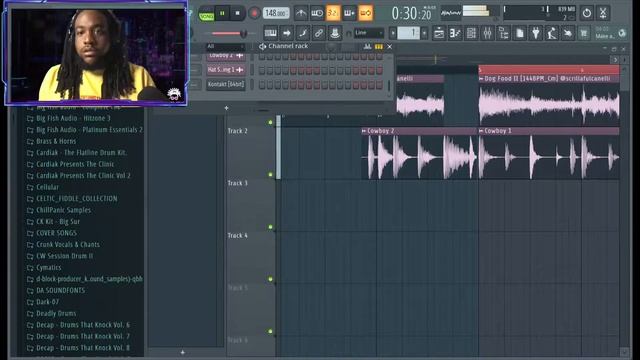640x360 pixels.
Task: Add a channel with the plus below rack
Action: (x=227, y=108)
